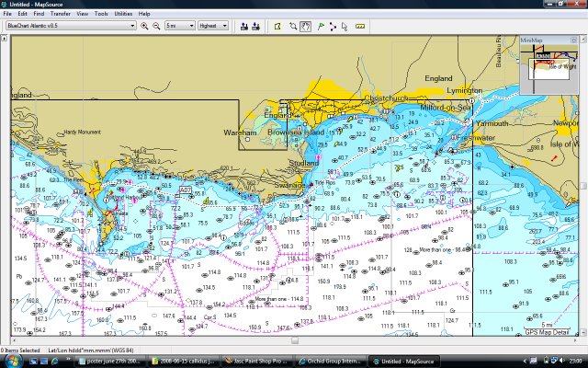
Task: Select the Waypoint flag tool
Action: pos(322,26)
